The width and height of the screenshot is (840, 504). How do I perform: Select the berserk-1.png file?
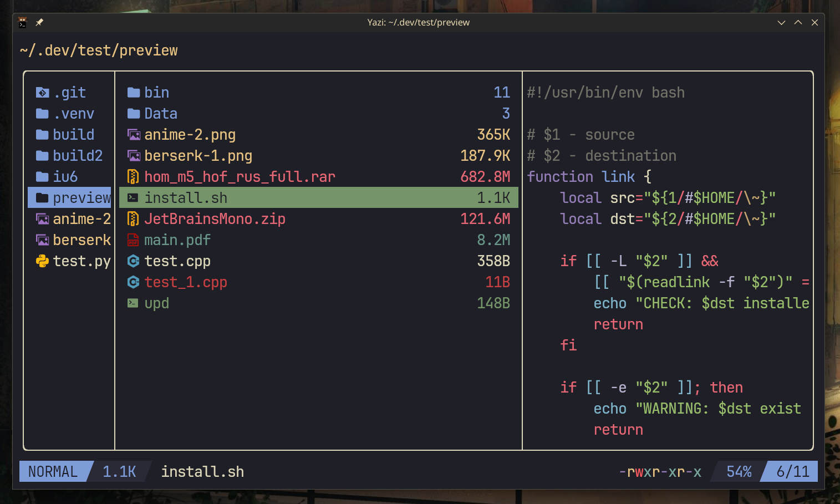(x=198, y=156)
